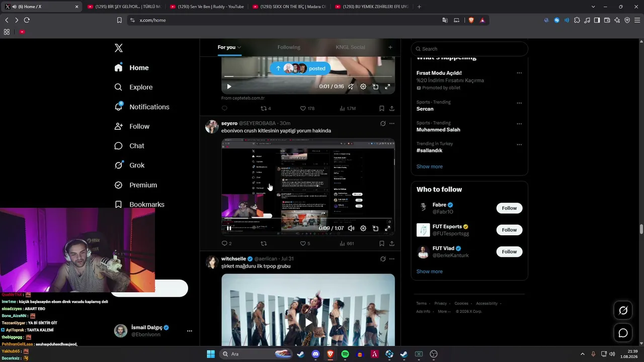
Task: Play the cepteteb video
Action: 229,86
